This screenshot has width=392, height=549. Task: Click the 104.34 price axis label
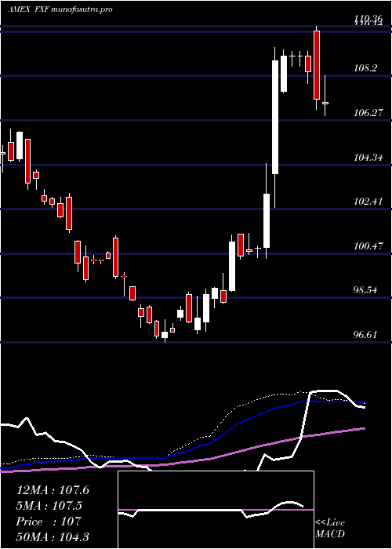(368, 157)
